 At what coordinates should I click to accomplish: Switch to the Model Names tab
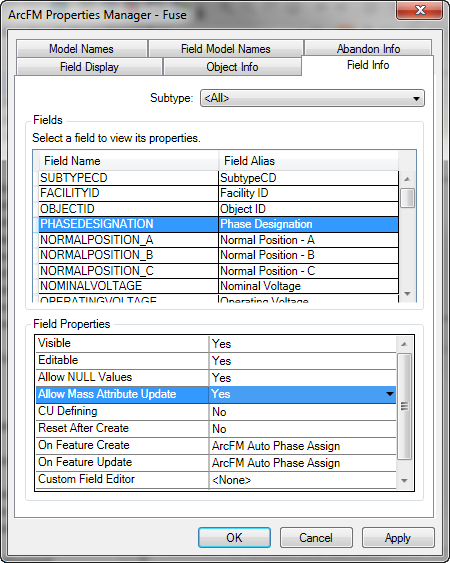[x=82, y=48]
